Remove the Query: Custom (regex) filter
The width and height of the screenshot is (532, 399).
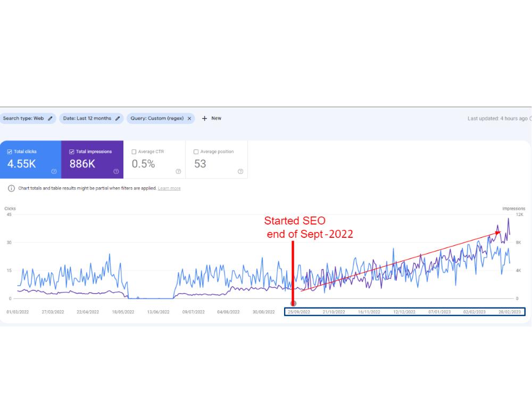tap(189, 119)
